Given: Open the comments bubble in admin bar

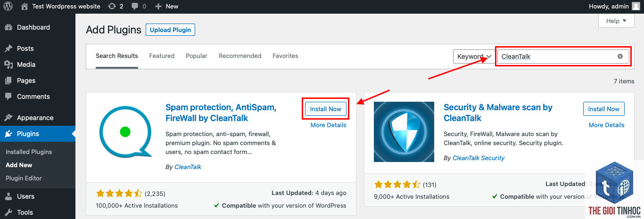Looking at the screenshot, I should coord(139,6).
